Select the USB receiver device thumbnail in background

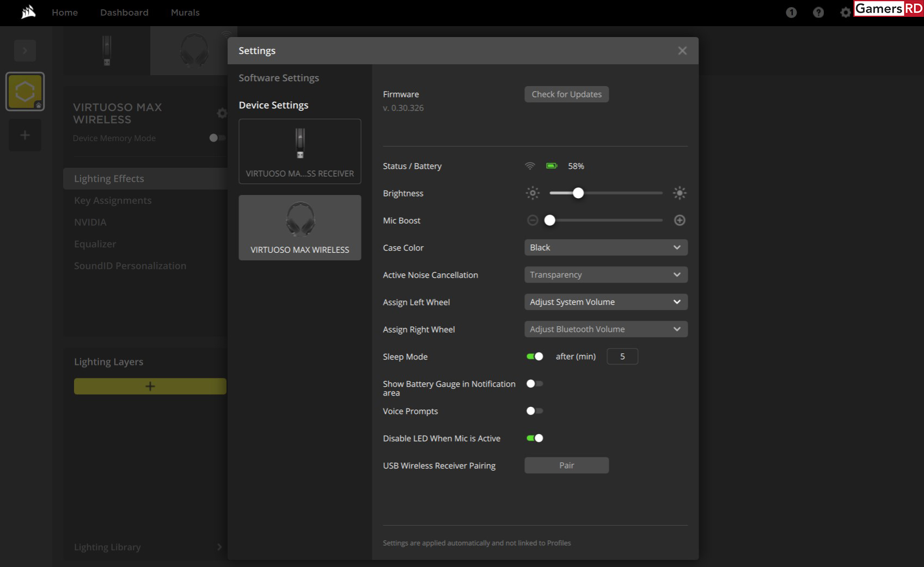[107, 51]
